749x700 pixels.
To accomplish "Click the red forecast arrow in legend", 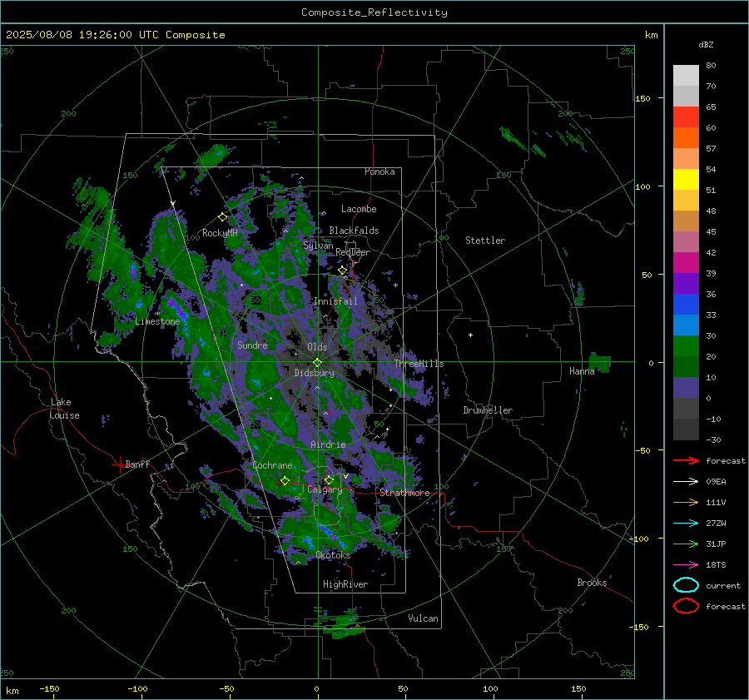I will pos(686,460).
